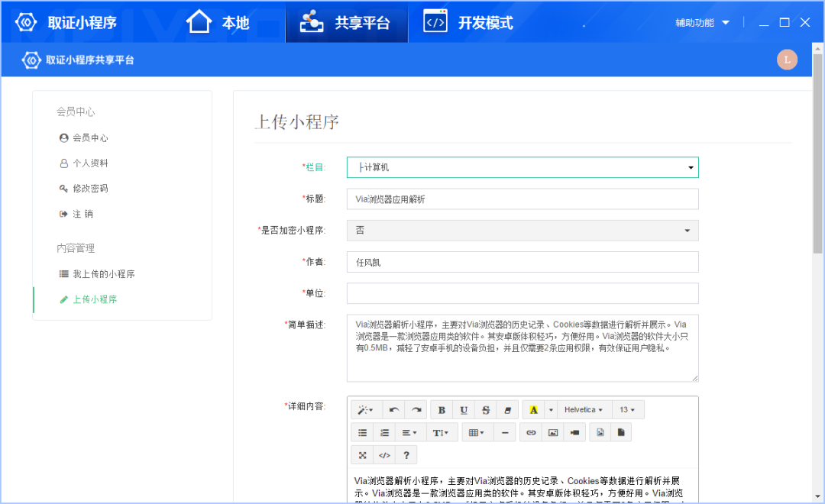Image resolution: width=825 pixels, height=504 pixels.
Task: Click 注销 to log out
Action: [77, 214]
